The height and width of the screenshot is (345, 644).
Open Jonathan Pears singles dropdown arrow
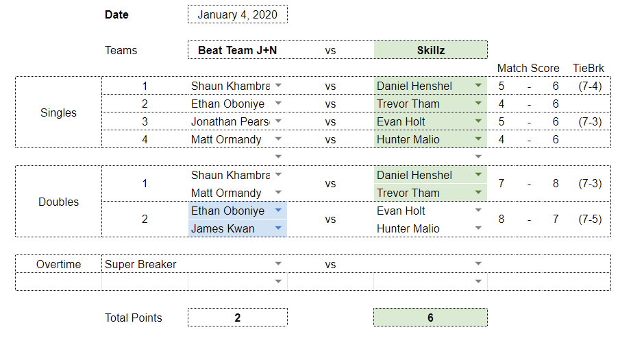pos(278,121)
